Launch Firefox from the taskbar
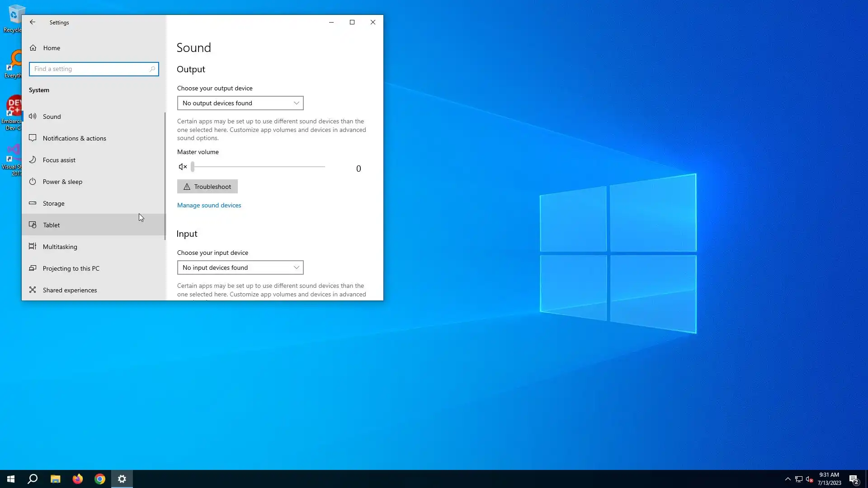868x488 pixels. [x=78, y=479]
